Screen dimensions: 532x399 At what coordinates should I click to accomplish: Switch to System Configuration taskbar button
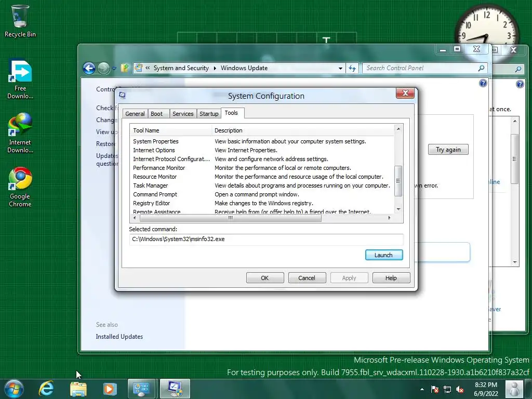[175, 389]
